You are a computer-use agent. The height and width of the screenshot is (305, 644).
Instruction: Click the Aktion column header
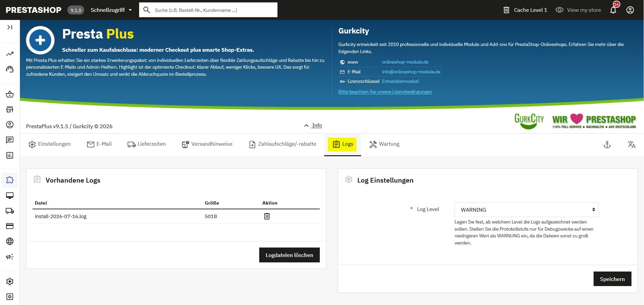(270, 203)
